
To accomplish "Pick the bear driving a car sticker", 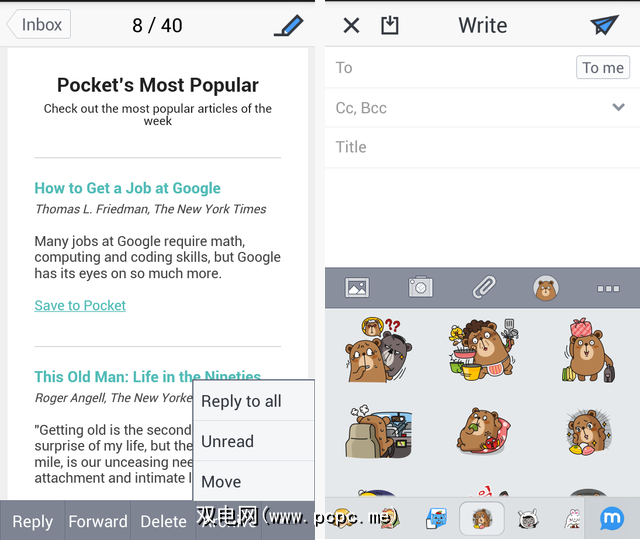I will click(x=379, y=431).
